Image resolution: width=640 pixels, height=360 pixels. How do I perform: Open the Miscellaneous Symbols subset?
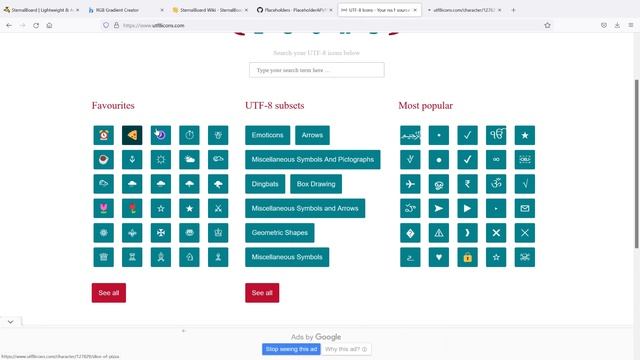(x=287, y=257)
